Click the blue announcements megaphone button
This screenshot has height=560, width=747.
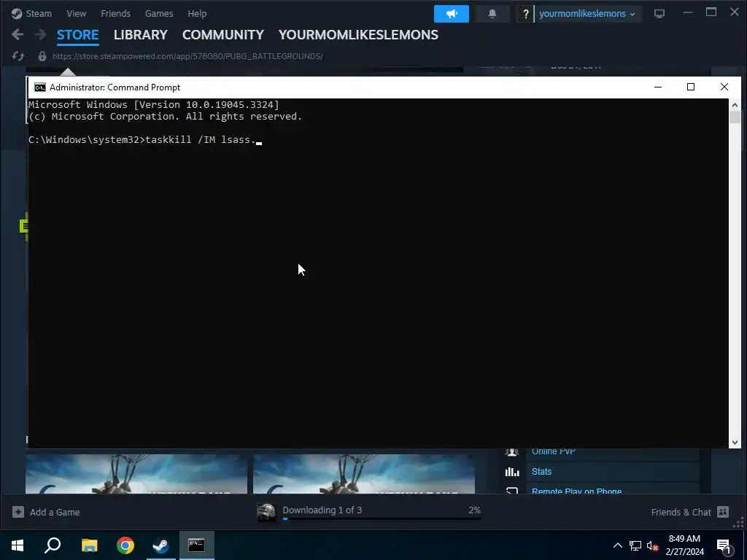click(451, 14)
